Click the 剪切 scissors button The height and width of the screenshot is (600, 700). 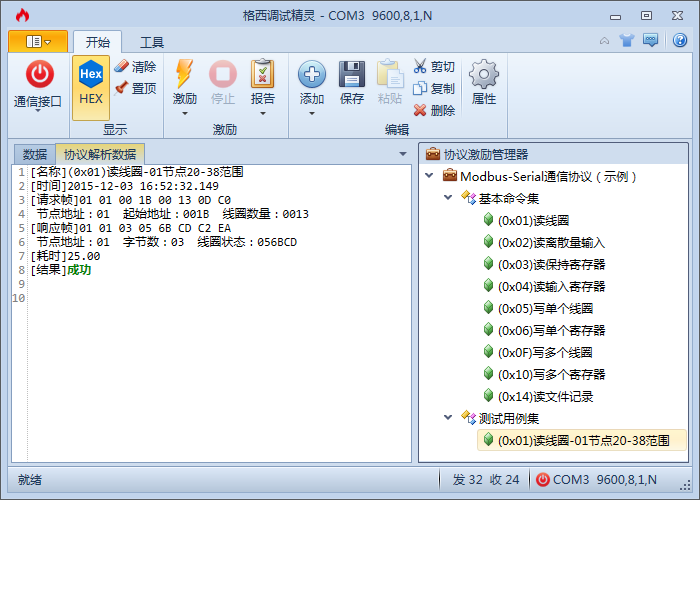pos(434,67)
